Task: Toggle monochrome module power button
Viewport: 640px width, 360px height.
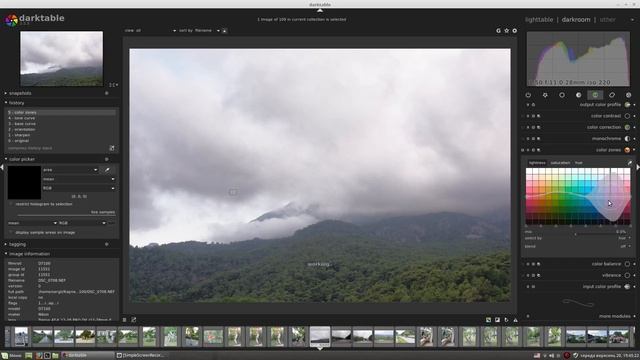Action: pos(627,139)
